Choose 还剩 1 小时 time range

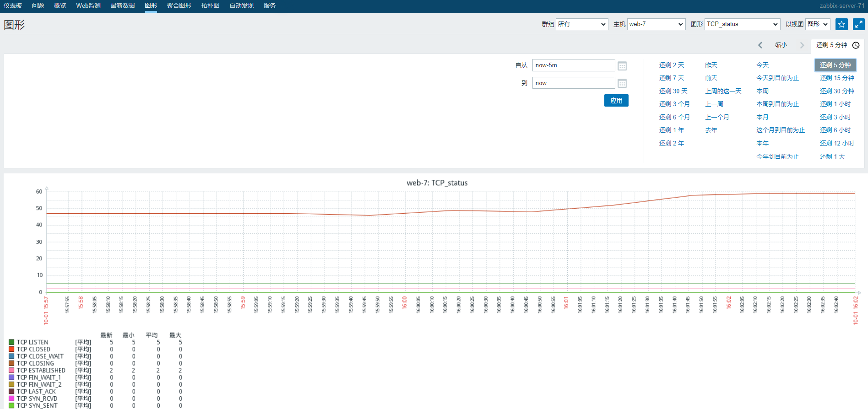tap(835, 104)
